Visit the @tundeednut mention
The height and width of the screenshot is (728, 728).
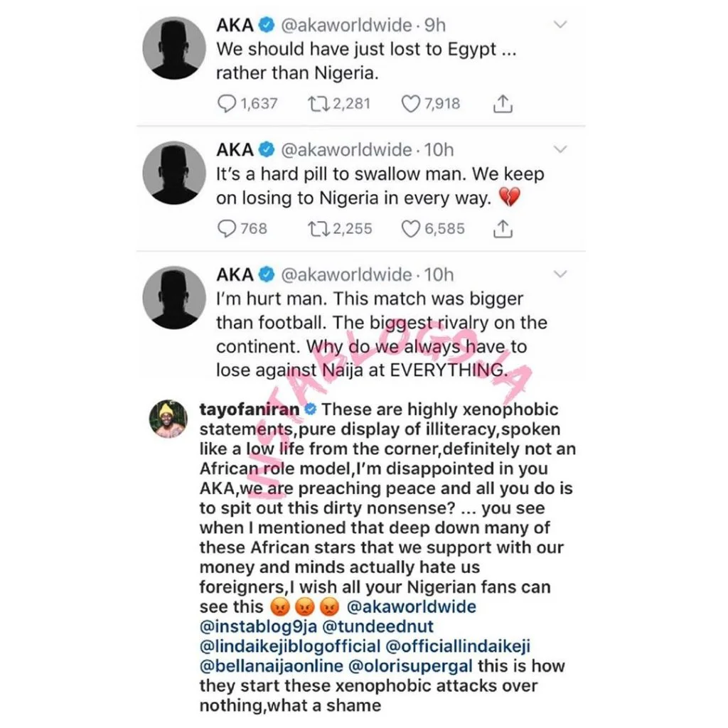click(x=378, y=627)
